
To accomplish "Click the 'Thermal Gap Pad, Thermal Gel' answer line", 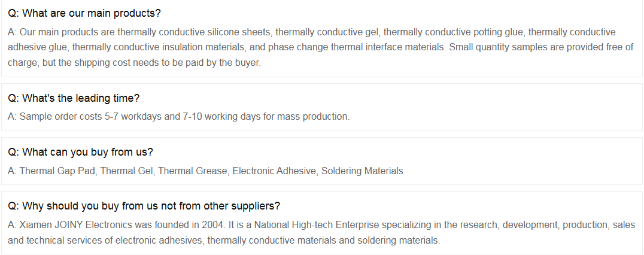I will (x=205, y=171).
